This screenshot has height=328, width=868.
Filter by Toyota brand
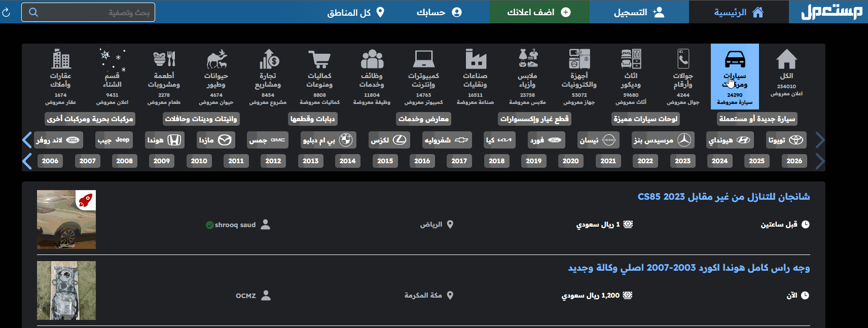point(785,140)
